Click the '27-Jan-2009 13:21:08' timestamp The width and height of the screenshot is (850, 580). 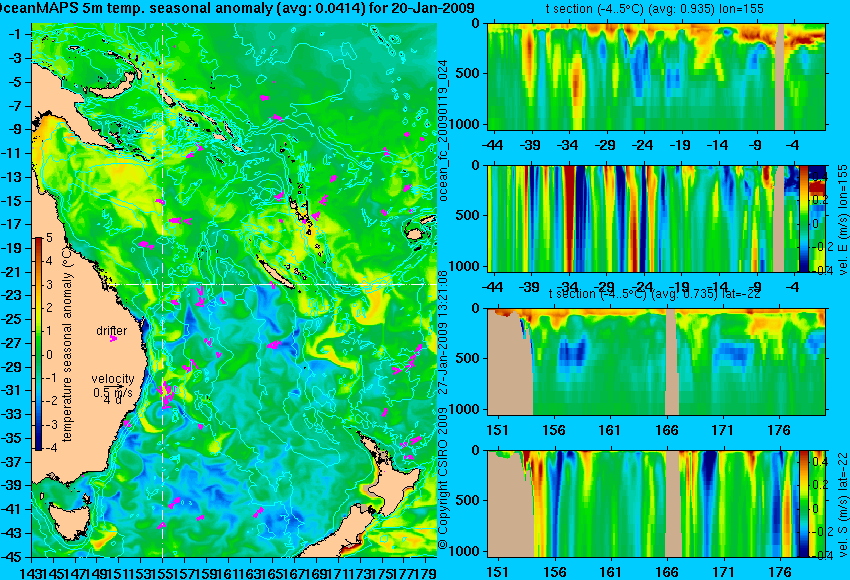[443, 331]
